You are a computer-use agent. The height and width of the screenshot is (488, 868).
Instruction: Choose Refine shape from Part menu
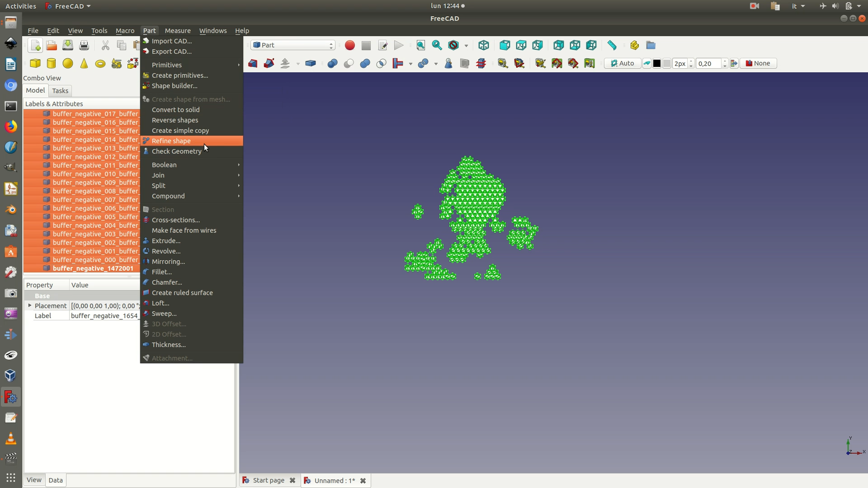point(192,141)
